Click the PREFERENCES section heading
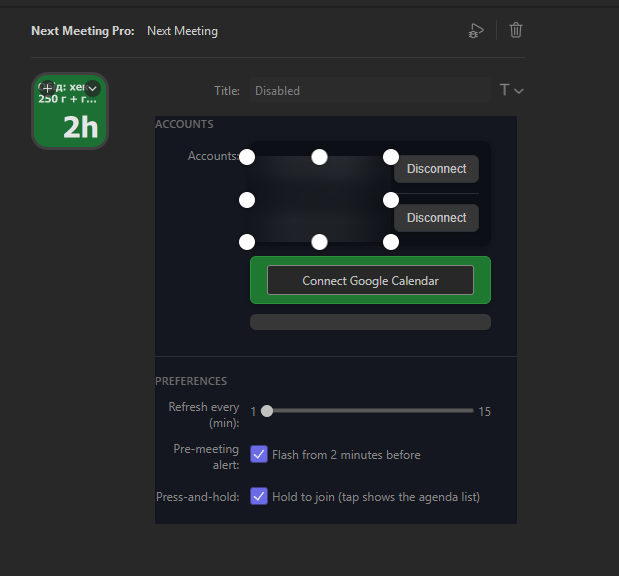The height and width of the screenshot is (576, 619). (191, 381)
